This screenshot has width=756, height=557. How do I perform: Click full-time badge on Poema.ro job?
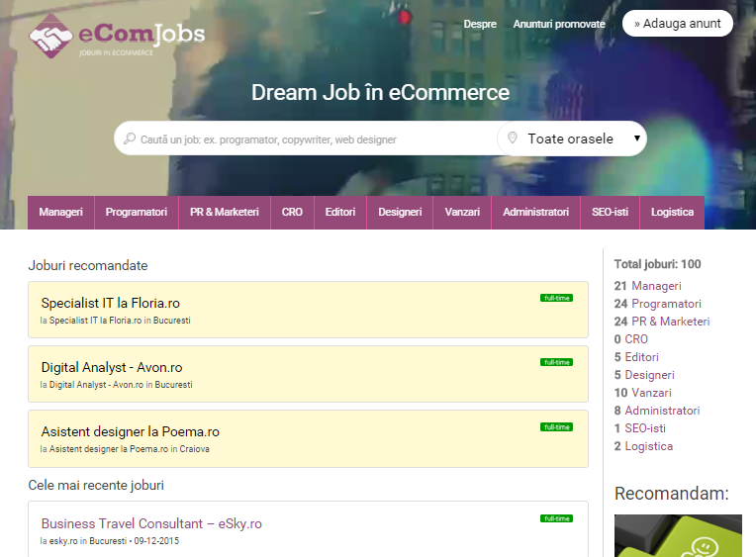(556, 426)
